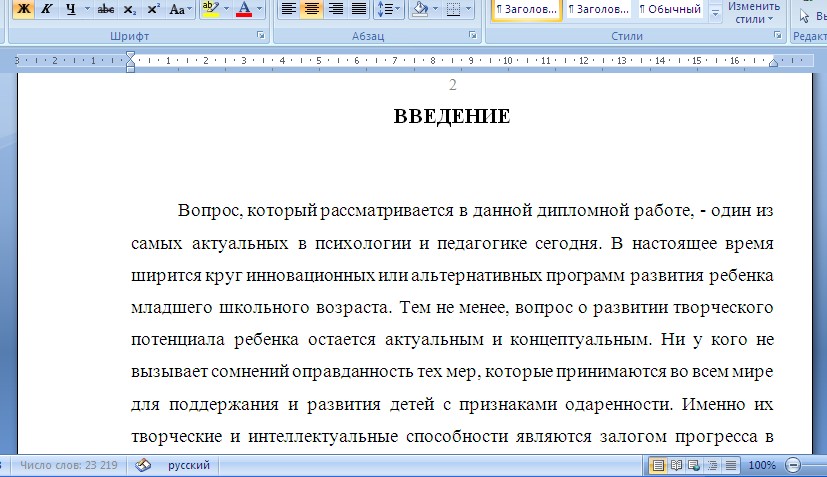Image resolution: width=827 pixels, height=477 pixels.
Task: Click the spell check status icon
Action: point(143,466)
